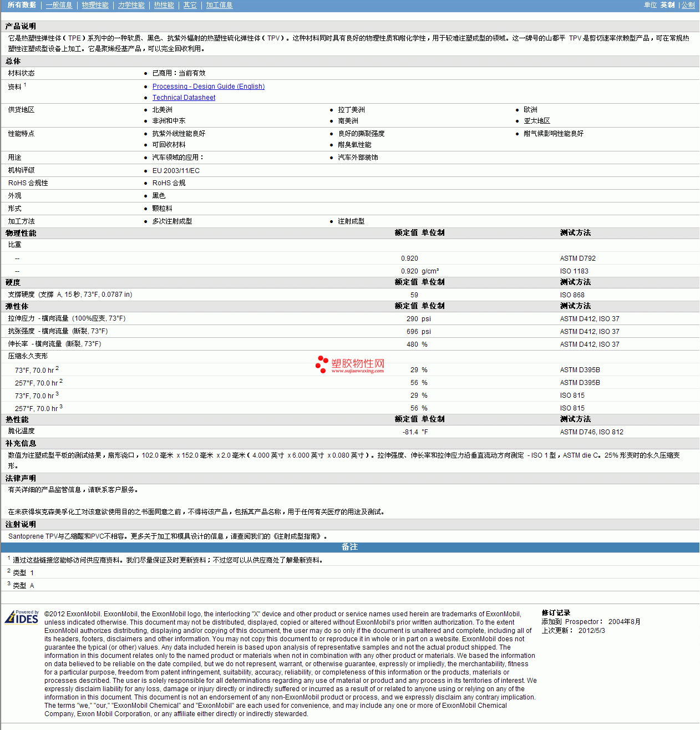Click the 黑色 appearance value

click(159, 196)
